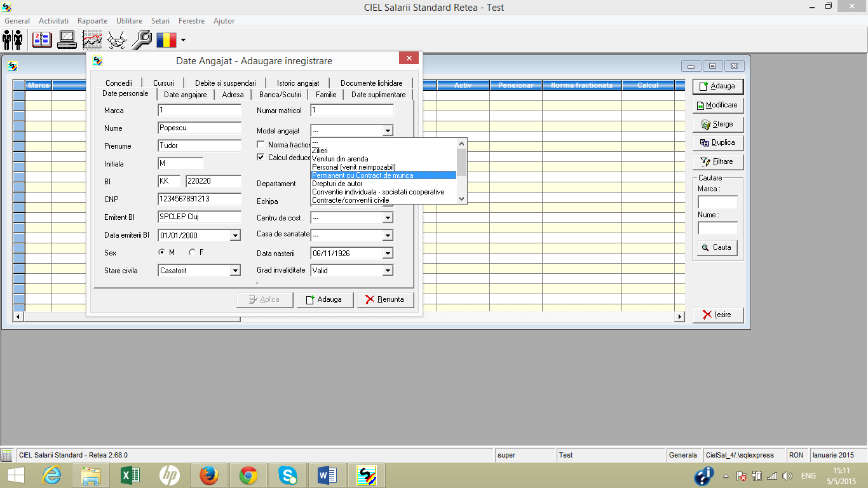Expand the arrow beside the flag icon
This screenshot has width=868, height=488.
click(x=183, y=40)
